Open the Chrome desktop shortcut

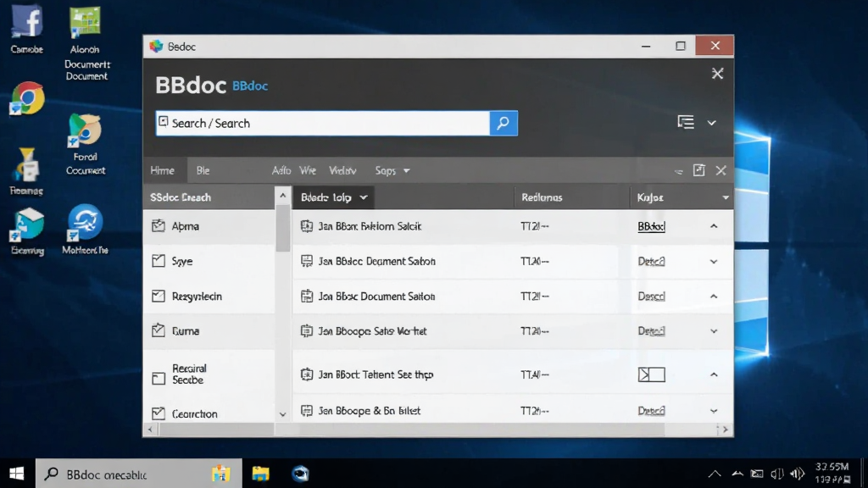(27, 98)
